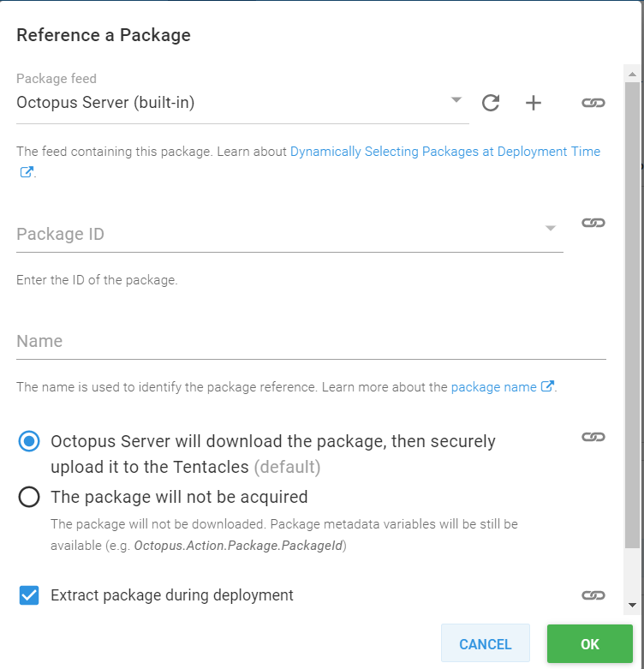The width and height of the screenshot is (644, 669).
Task: Uncheck Extract package during deployment
Action: (x=29, y=594)
